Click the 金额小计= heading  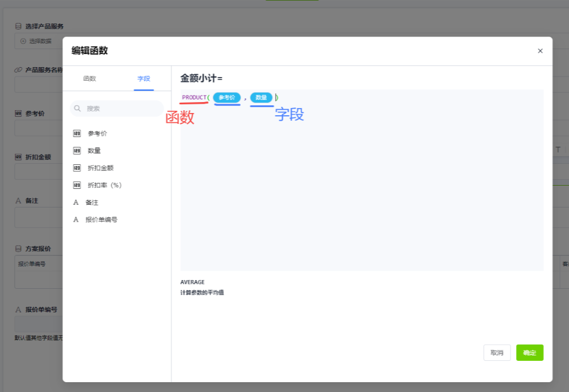(x=201, y=78)
